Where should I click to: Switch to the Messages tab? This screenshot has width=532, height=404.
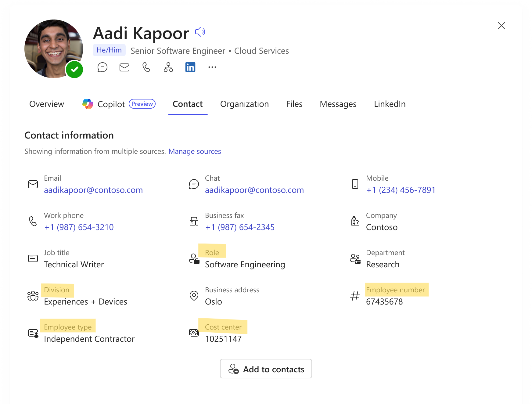point(338,104)
